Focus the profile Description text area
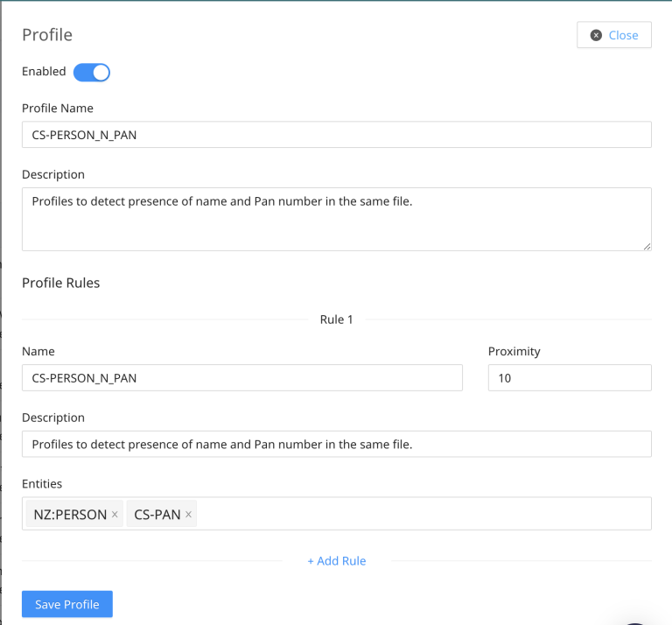The height and width of the screenshot is (625, 672). pos(336,219)
